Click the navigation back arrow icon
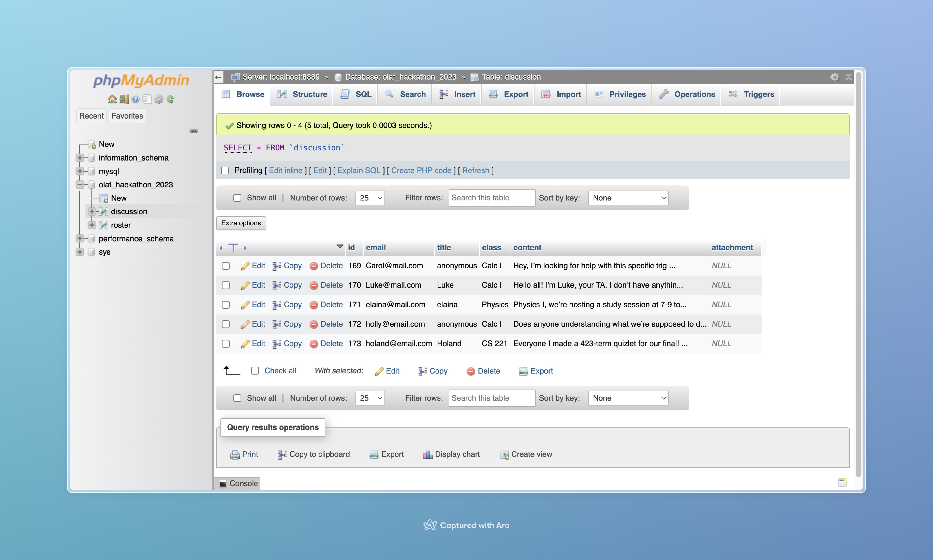933x560 pixels. click(218, 77)
